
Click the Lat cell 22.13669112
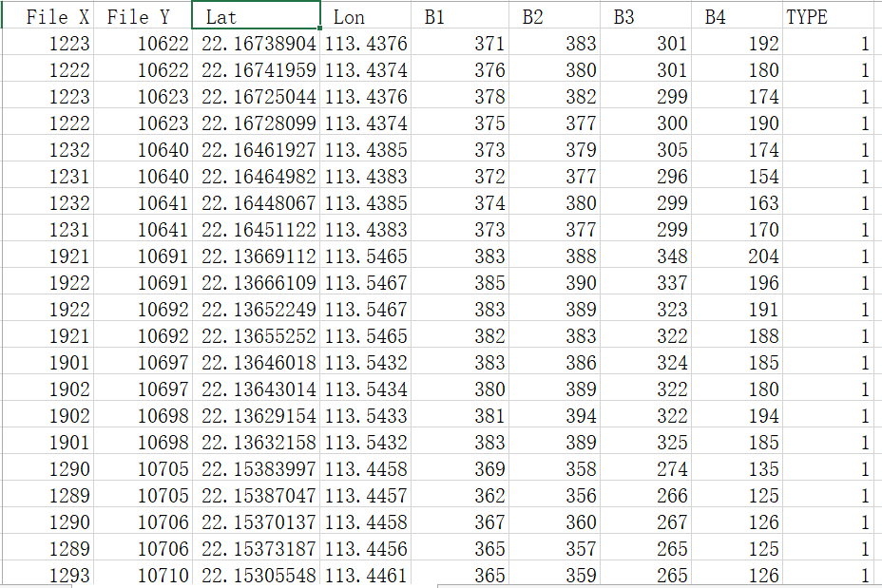(256, 256)
